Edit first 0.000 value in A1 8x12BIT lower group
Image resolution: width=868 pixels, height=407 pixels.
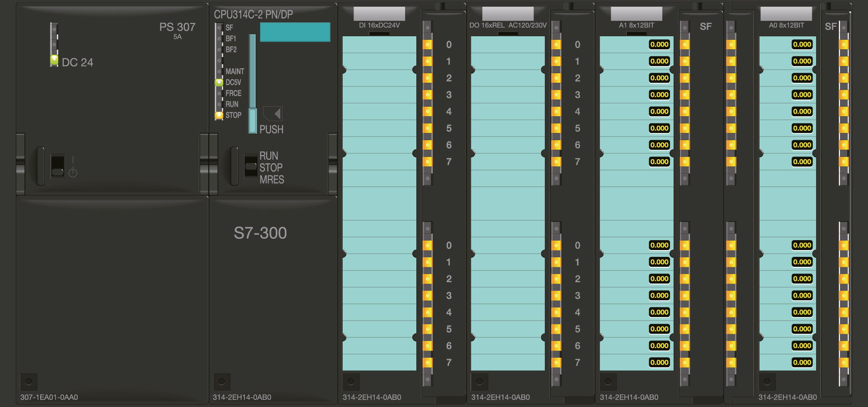pyautogui.click(x=660, y=245)
